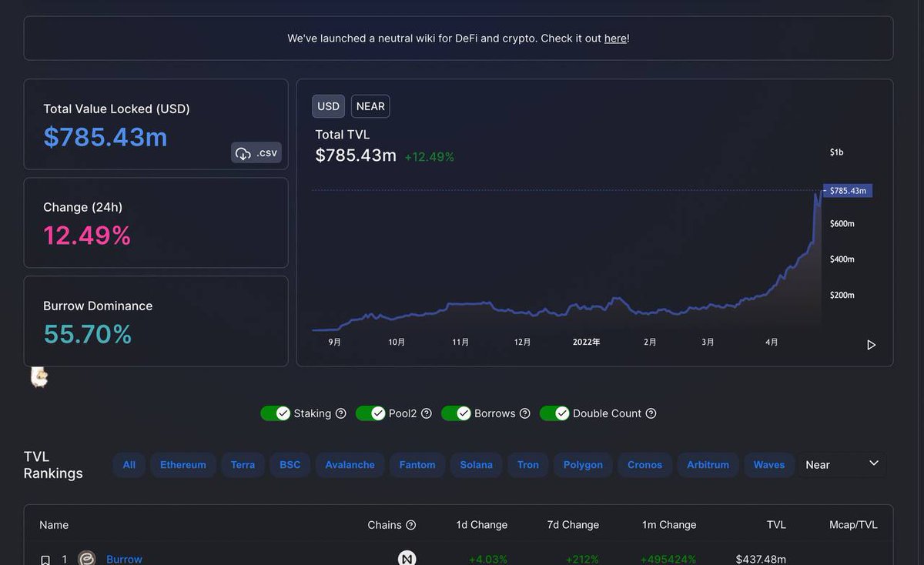Switch chart to NEAR currency tab
The height and width of the screenshot is (565, 924).
point(370,106)
